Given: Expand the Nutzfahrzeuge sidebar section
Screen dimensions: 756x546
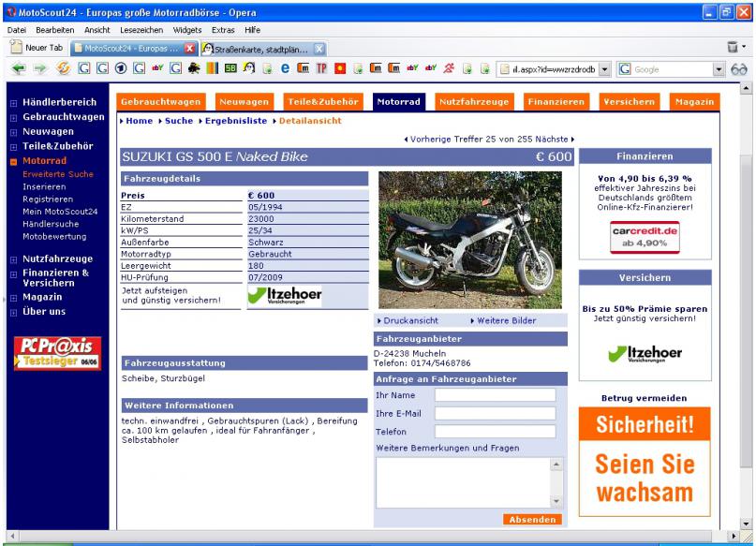Looking at the screenshot, I should pyautogui.click(x=12, y=258).
